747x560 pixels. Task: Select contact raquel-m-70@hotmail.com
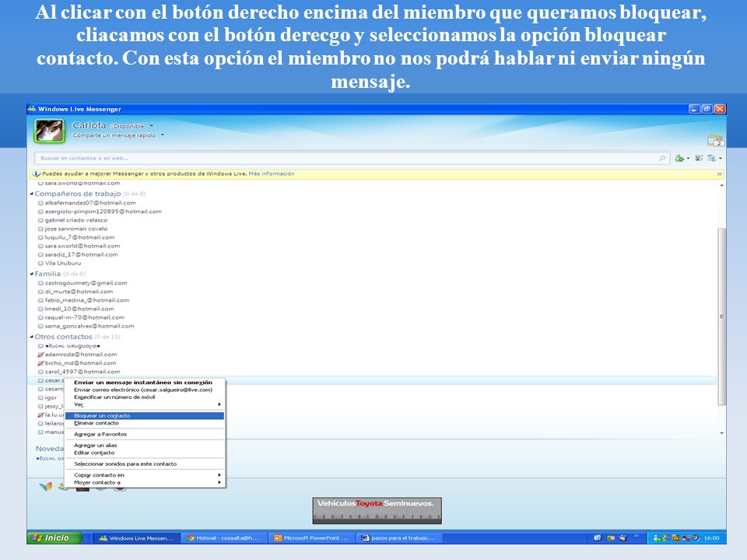[84, 317]
